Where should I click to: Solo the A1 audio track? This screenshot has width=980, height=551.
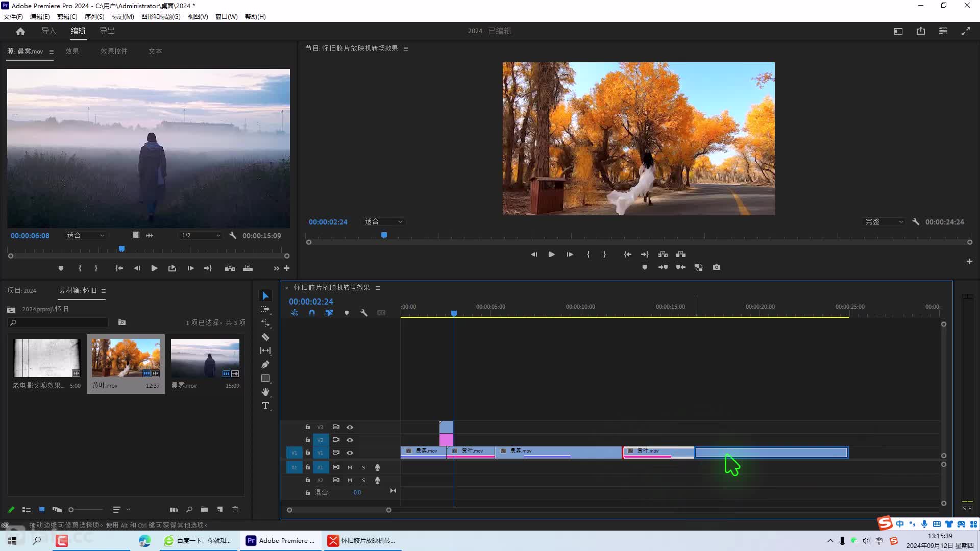point(363,467)
